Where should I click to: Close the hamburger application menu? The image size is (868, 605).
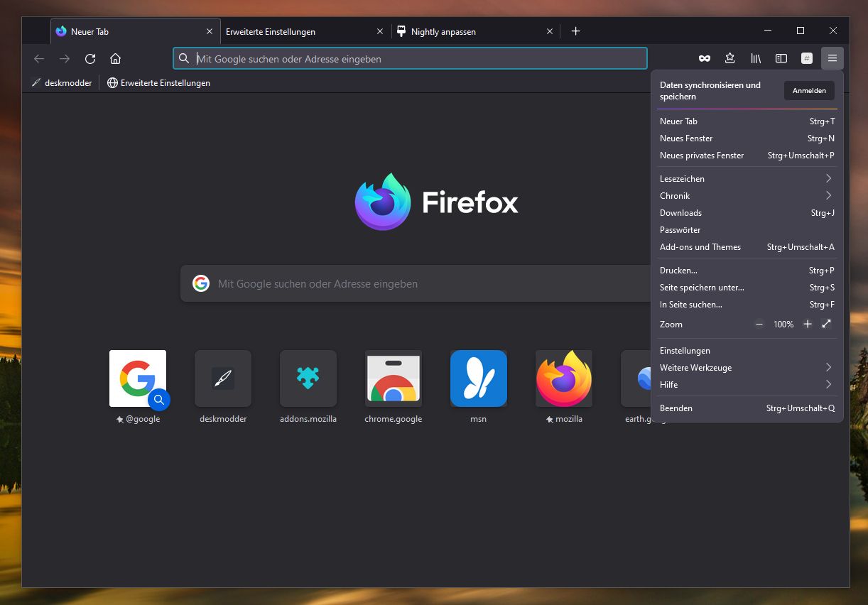(x=832, y=59)
